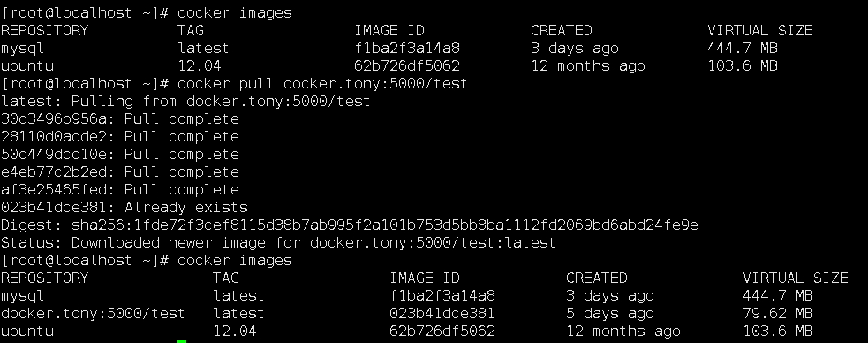This screenshot has width=868, height=343.
Task: Click 5 days ago created value
Action: (x=610, y=314)
